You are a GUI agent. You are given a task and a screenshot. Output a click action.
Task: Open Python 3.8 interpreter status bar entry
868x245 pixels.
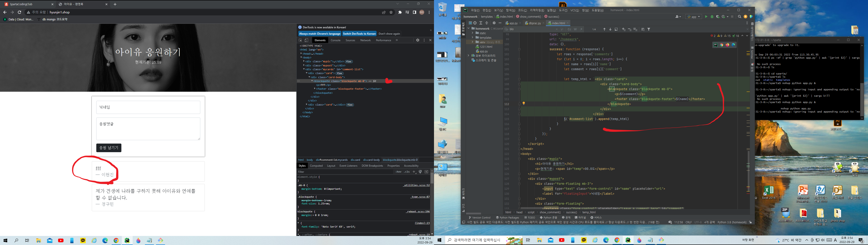(x=732, y=222)
